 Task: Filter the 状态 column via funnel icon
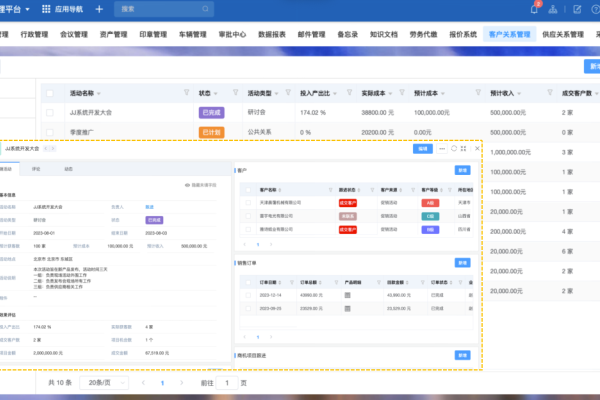[x=235, y=93]
